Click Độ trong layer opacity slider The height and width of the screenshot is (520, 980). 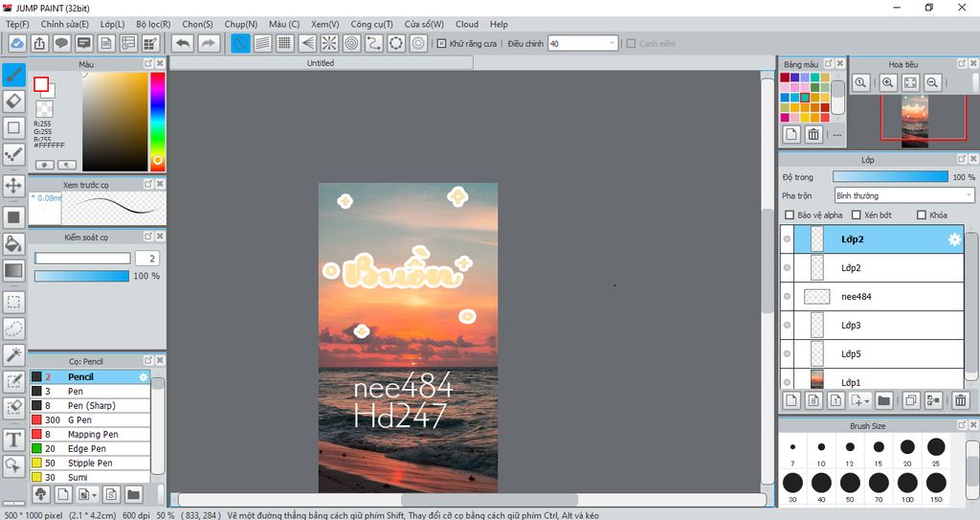(x=891, y=177)
